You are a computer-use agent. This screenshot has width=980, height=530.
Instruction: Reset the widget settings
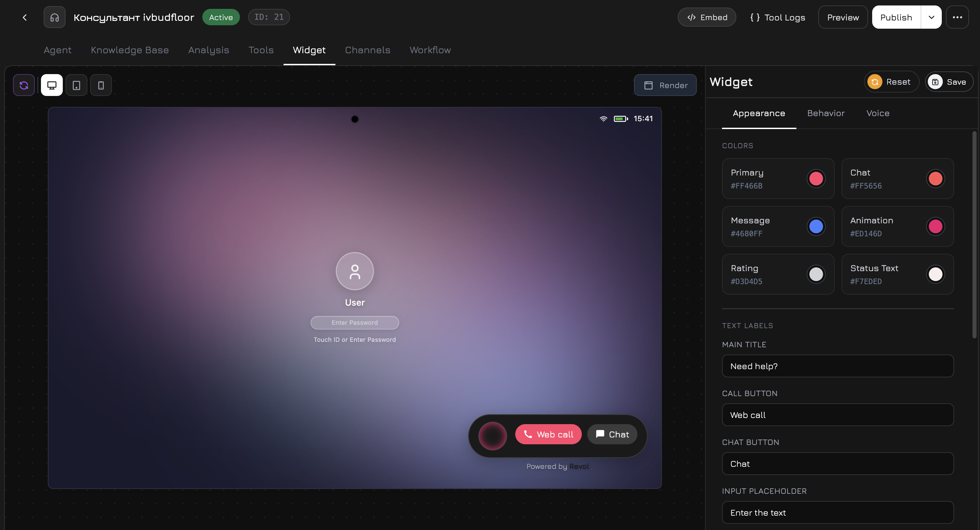(x=891, y=82)
